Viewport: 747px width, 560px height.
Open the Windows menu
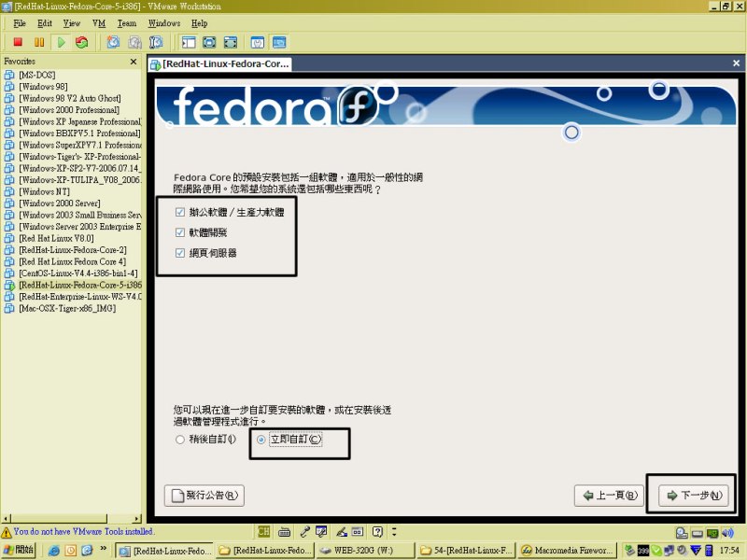point(164,23)
